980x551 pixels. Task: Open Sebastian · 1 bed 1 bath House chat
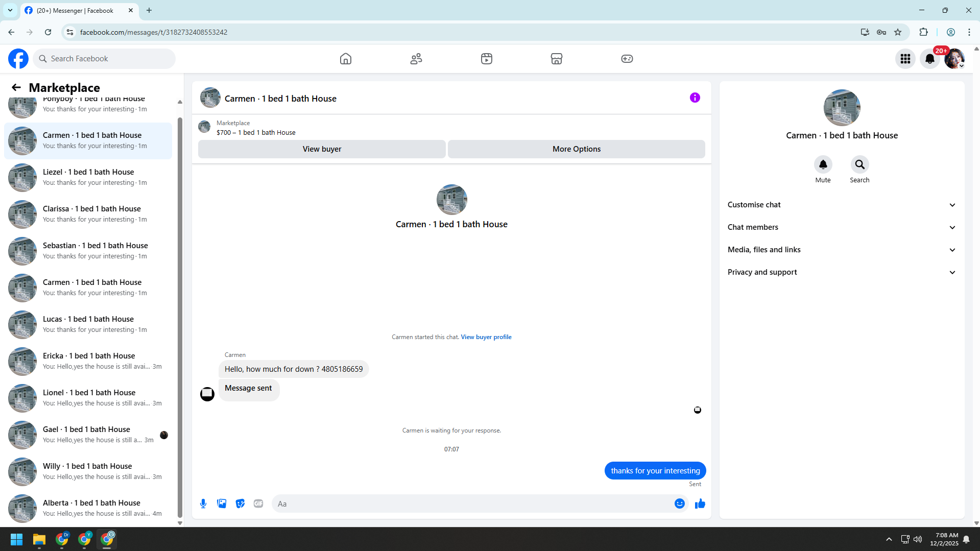coord(88,251)
